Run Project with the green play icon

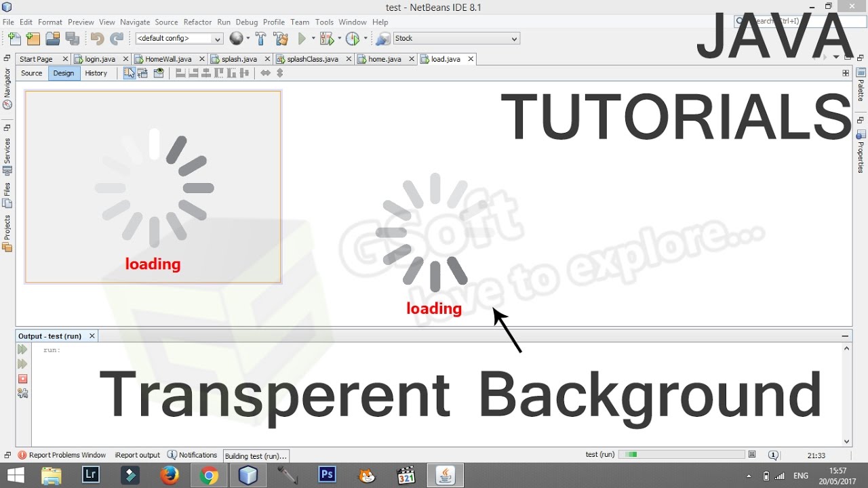click(x=302, y=39)
